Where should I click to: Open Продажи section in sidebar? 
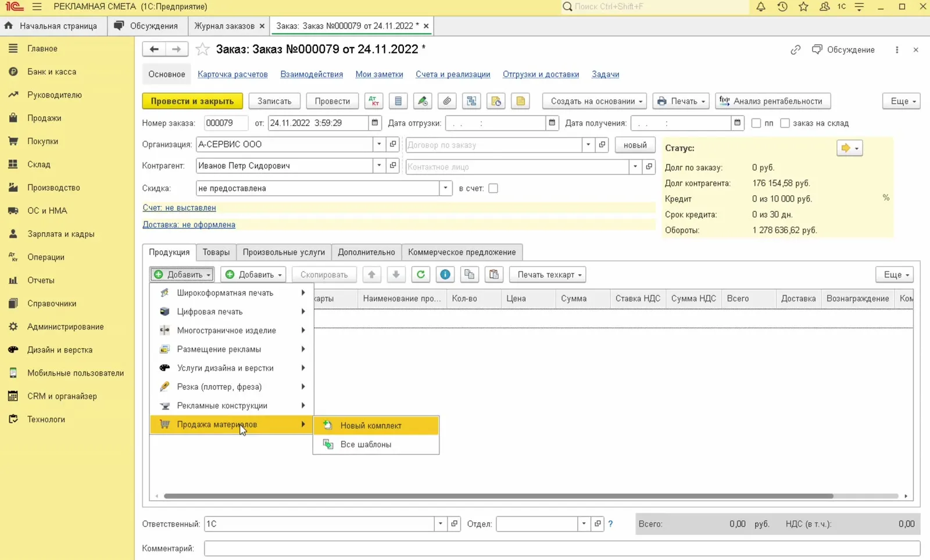click(44, 118)
